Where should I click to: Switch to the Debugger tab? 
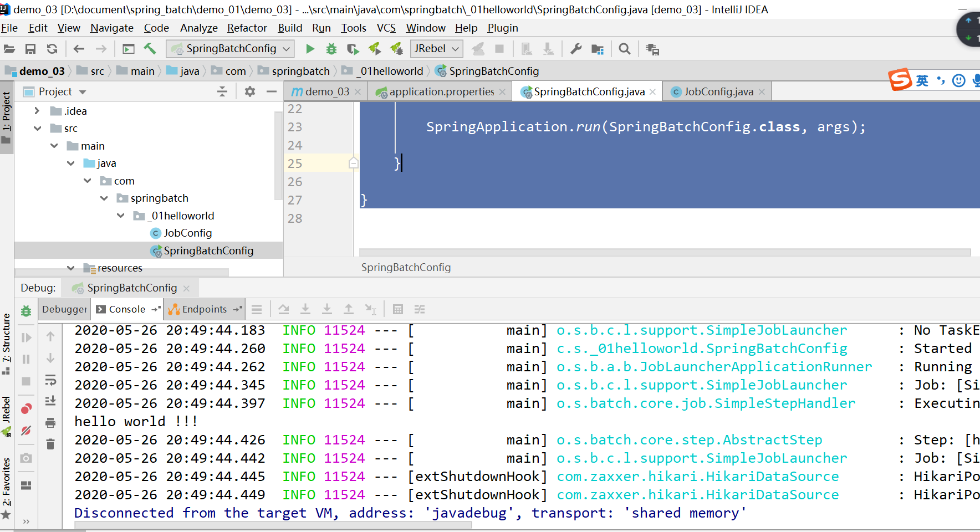65,309
